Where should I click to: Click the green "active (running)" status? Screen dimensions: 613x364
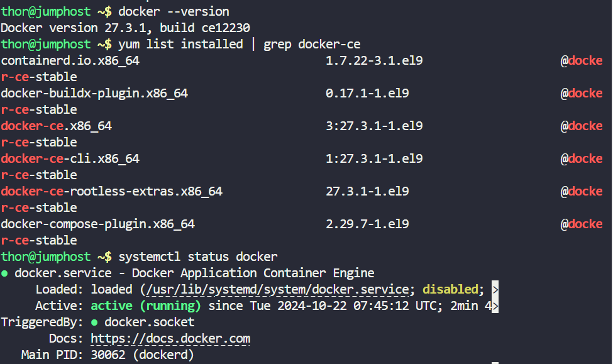click(x=146, y=306)
